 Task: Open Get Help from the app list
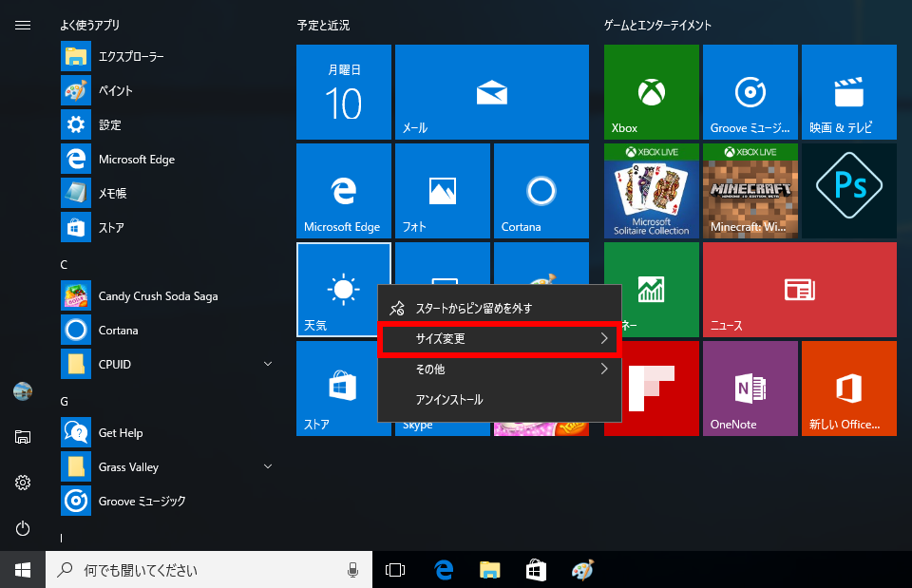click(x=165, y=433)
